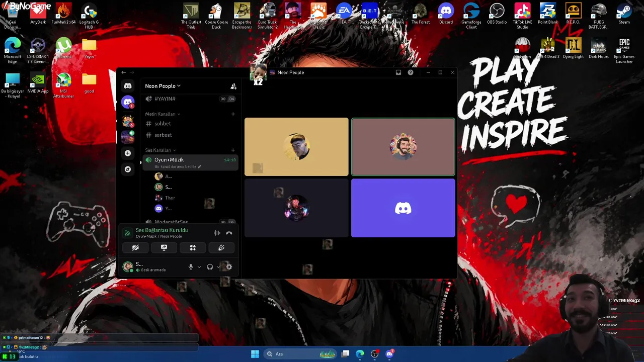Mute the microphone in user panel
This screenshot has height=362, width=644.
point(191,267)
